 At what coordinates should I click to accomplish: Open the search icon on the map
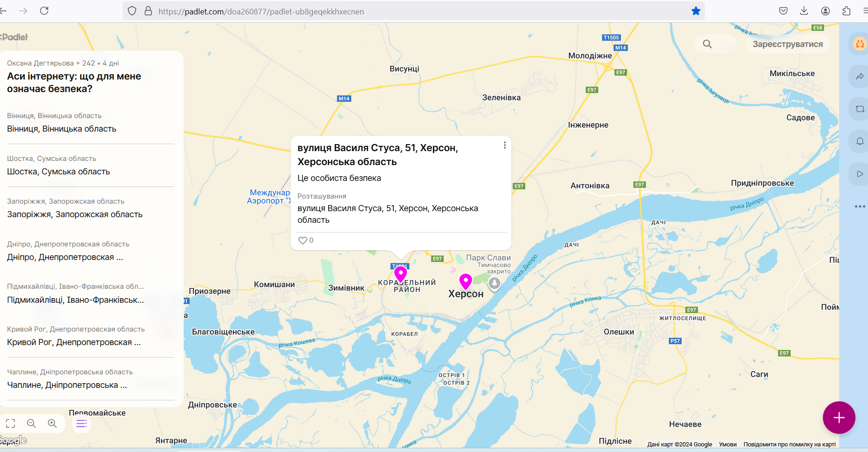click(707, 44)
